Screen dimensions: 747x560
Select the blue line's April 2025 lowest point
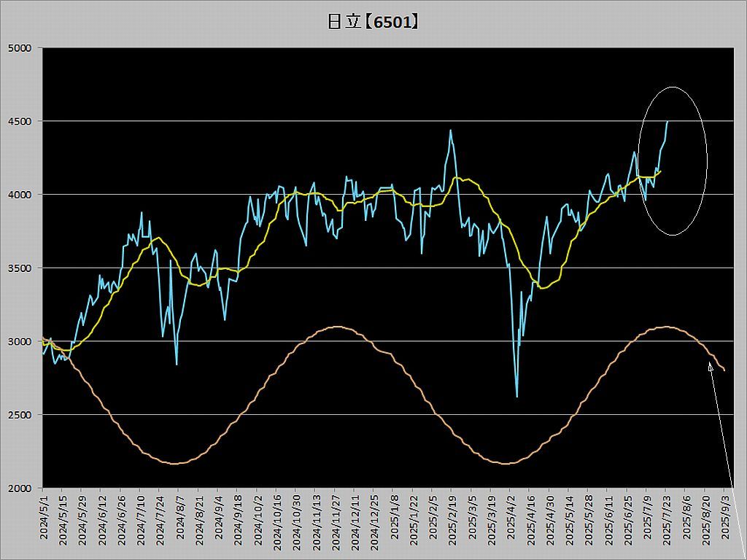(x=516, y=396)
